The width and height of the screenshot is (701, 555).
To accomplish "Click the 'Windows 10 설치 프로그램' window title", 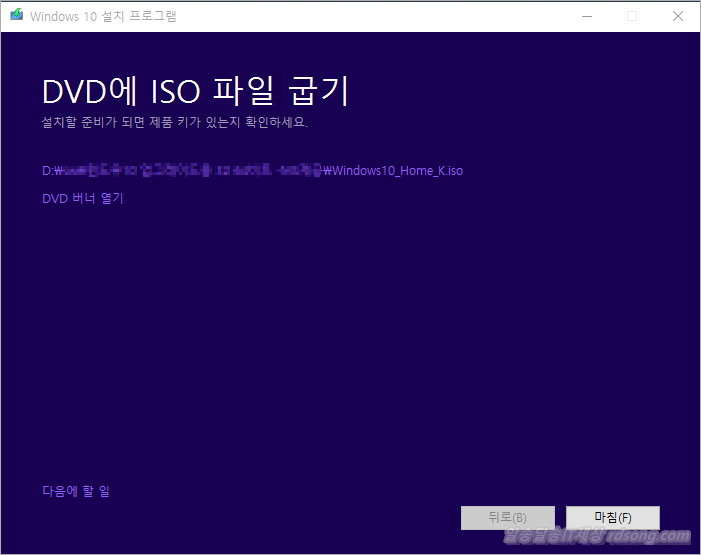I will (x=103, y=16).
